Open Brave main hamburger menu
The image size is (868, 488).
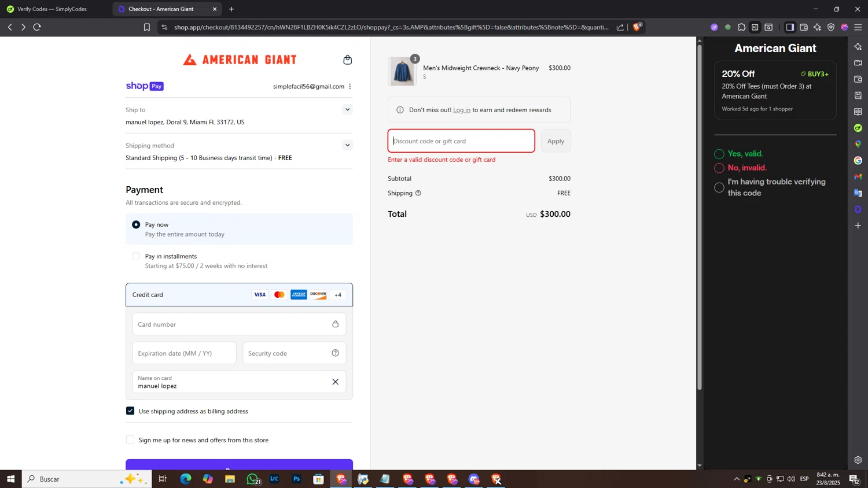(x=858, y=27)
